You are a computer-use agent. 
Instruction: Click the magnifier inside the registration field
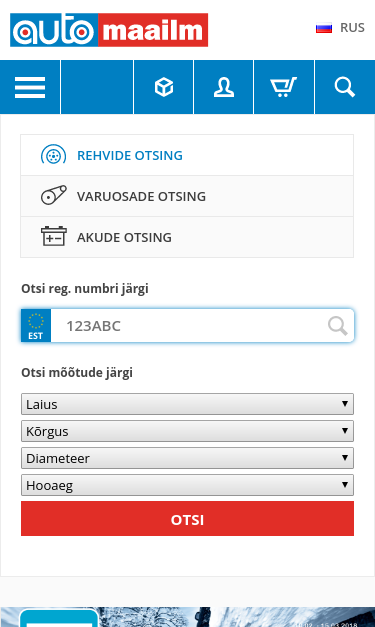click(x=338, y=326)
